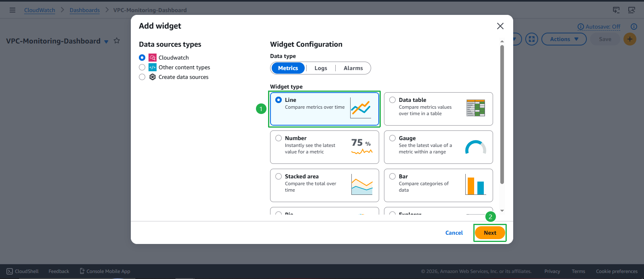The image size is (644, 279).
Task: Click the widget list scrollbar thumb
Action: pyautogui.click(x=502, y=114)
